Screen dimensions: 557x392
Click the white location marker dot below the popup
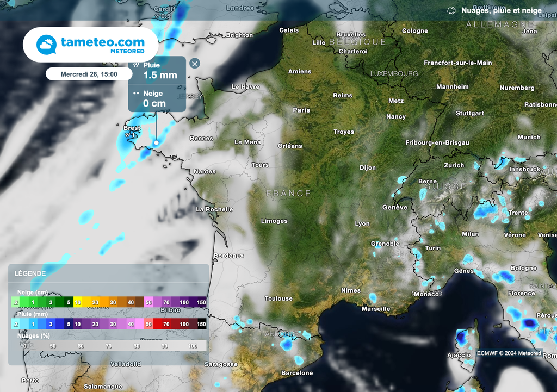coord(156,142)
